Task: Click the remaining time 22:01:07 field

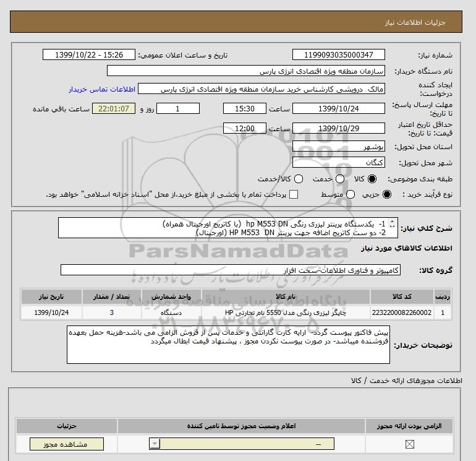Action: [114, 108]
